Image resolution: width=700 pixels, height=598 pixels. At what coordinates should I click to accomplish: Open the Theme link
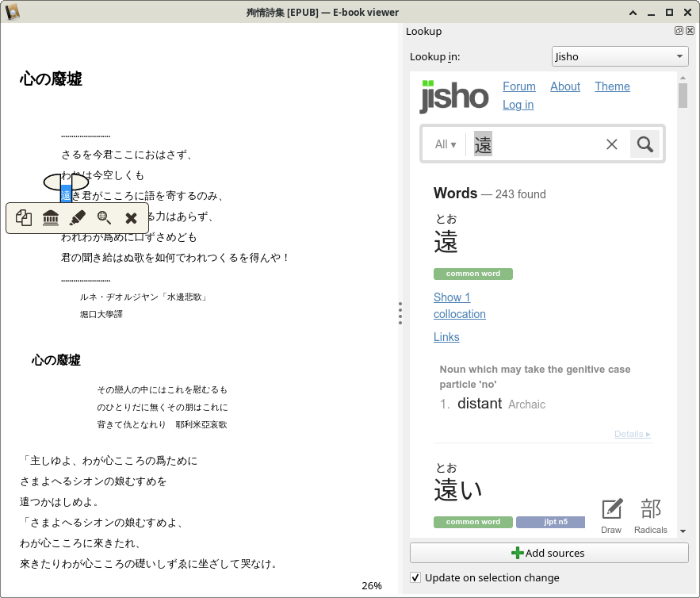coord(612,86)
